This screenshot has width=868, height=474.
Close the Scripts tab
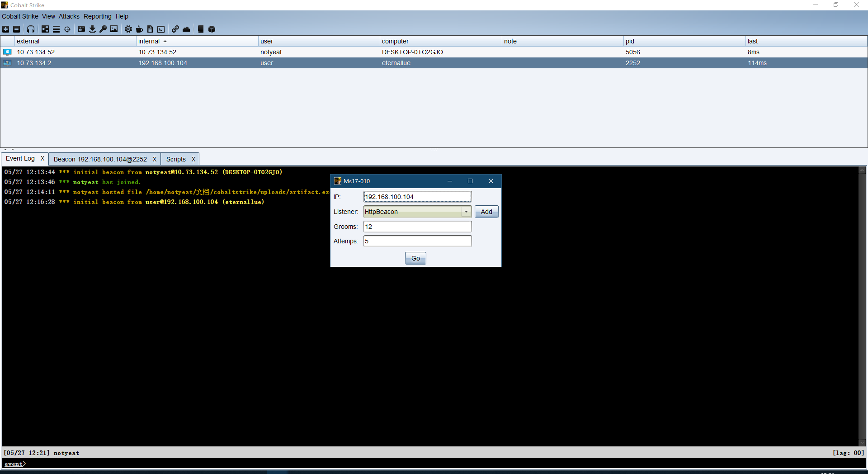coord(193,159)
